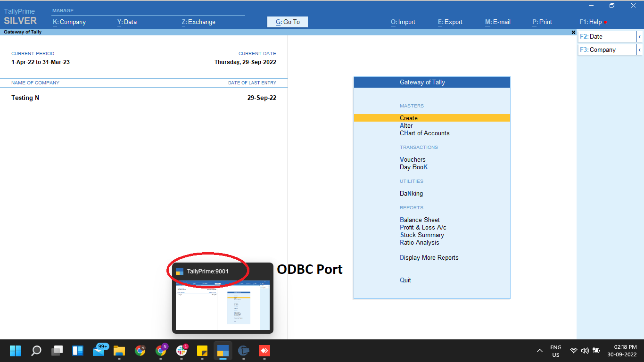Select Display More Reports
This screenshot has width=644, height=362.
click(429, 258)
